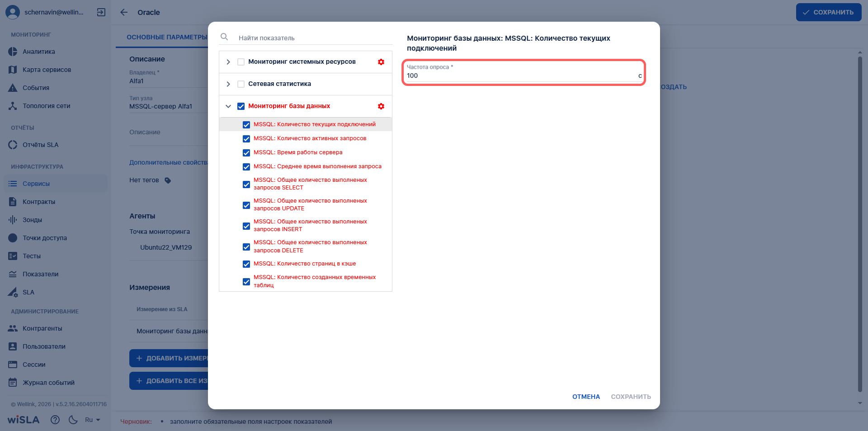Viewport: 868px width, 431px height.
Task: Open gear settings for Мониторинг базы данных
Action: click(381, 106)
